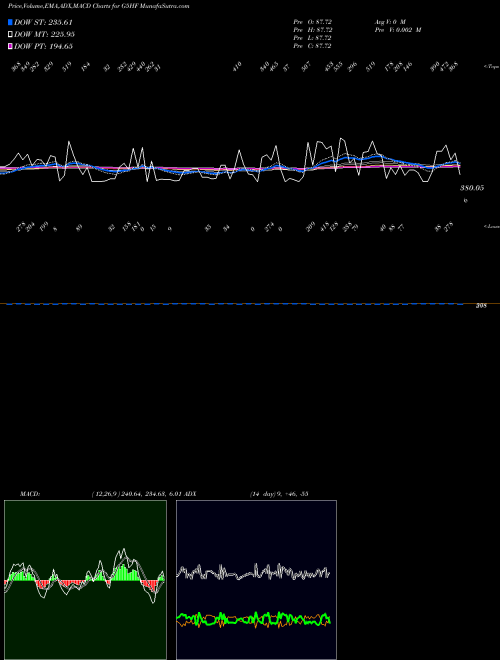Viewport: 500px width, 660px height.
Task: Click the 'Pre C: 87.72' close value
Action: pos(313,46)
